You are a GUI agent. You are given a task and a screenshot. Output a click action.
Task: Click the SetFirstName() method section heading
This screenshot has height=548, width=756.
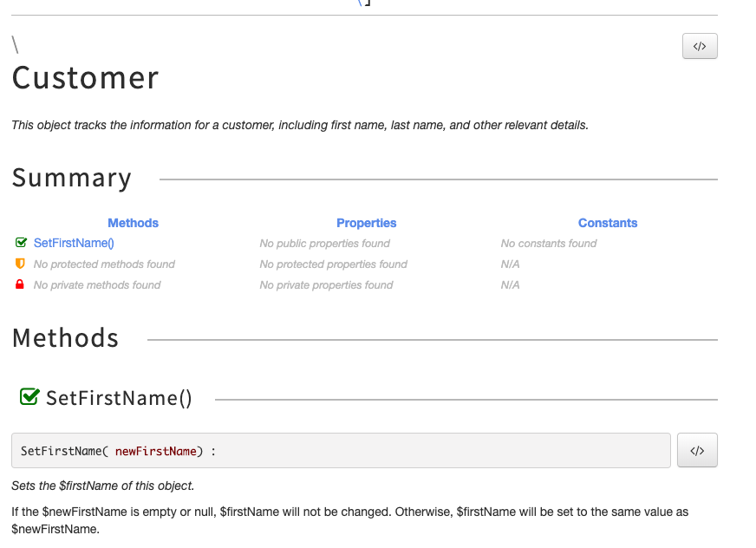pos(119,399)
